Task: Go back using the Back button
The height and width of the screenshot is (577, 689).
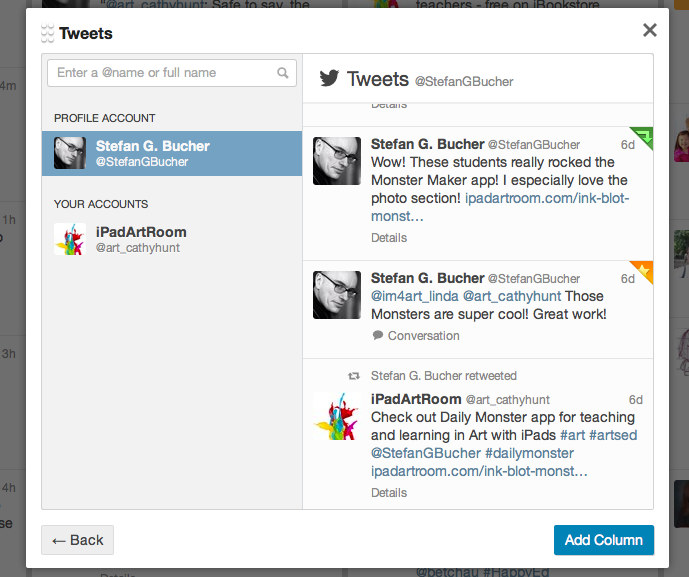Action: (77, 540)
